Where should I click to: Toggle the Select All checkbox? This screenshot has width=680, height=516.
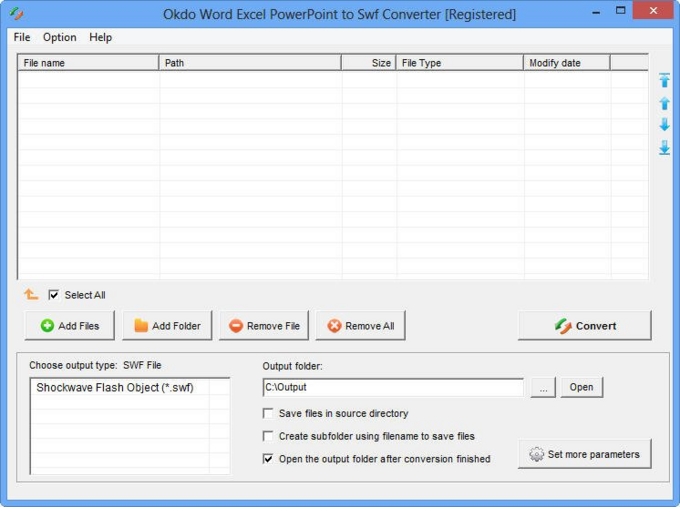pyautogui.click(x=54, y=295)
